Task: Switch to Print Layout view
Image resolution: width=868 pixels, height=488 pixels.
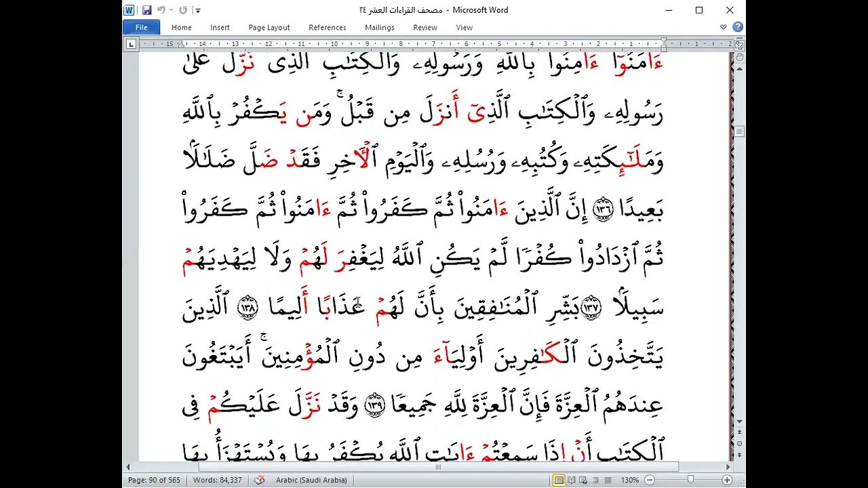Action: (x=559, y=480)
